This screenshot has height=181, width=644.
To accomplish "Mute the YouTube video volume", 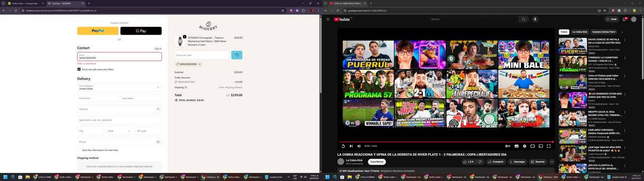I will (x=359, y=146).
